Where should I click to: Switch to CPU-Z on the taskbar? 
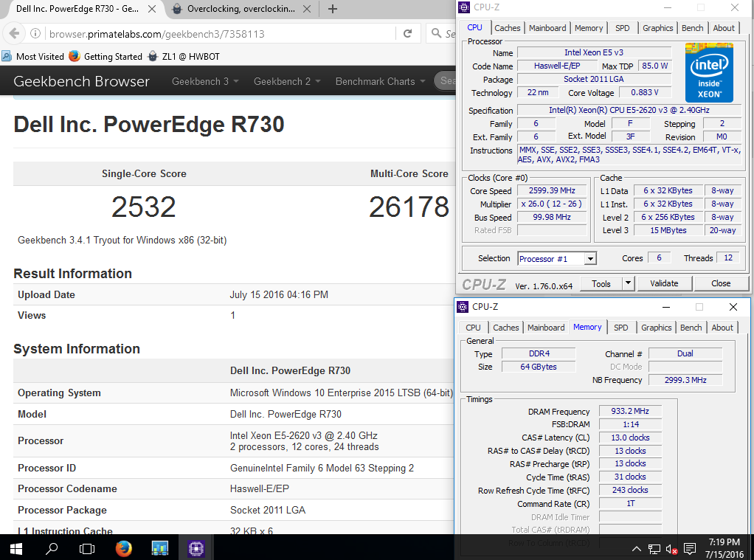click(196, 548)
